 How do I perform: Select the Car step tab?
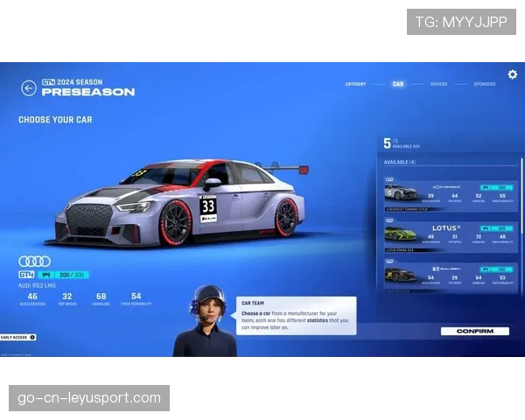(x=398, y=84)
